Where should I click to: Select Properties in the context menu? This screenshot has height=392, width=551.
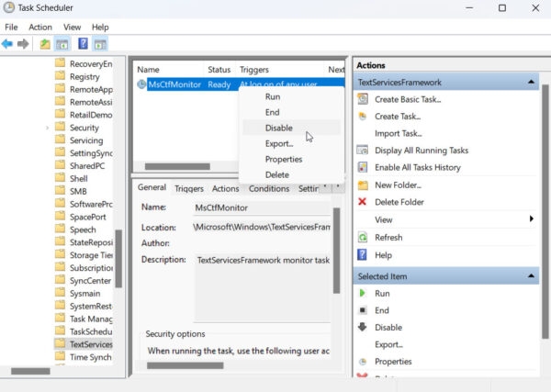click(x=283, y=159)
